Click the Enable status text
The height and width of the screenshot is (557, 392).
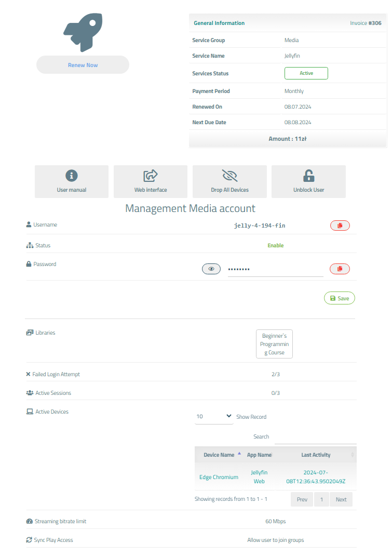[x=276, y=245]
